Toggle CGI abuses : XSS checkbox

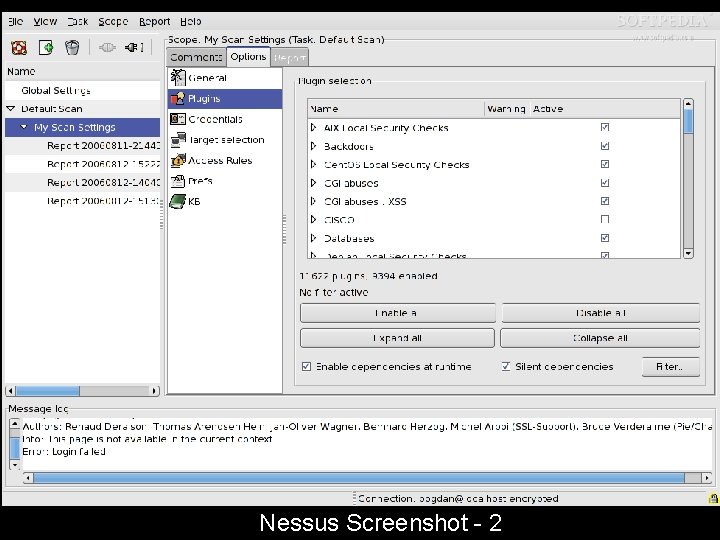point(605,201)
